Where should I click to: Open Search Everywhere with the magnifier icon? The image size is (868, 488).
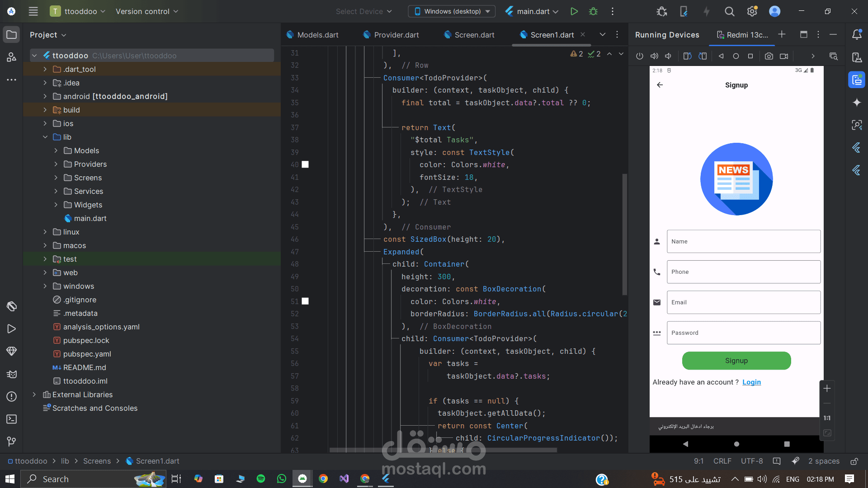click(729, 11)
